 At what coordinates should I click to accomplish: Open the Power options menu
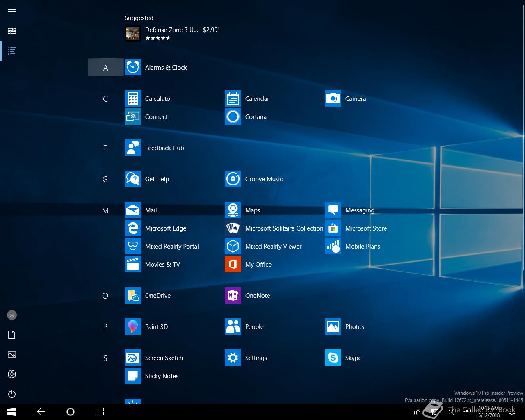click(x=12, y=394)
